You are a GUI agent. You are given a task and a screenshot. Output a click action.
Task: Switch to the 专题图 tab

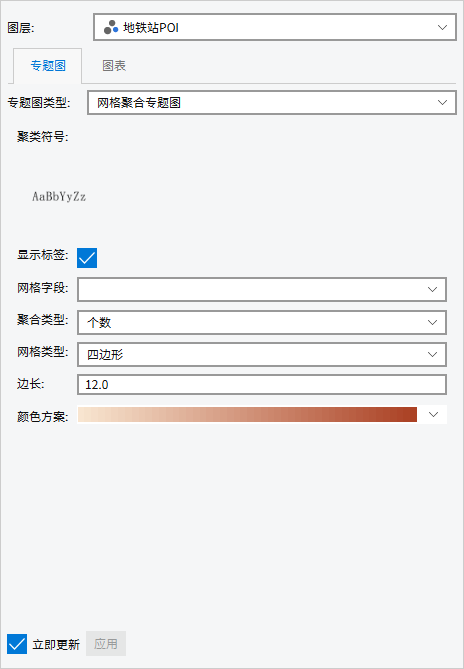[48, 66]
